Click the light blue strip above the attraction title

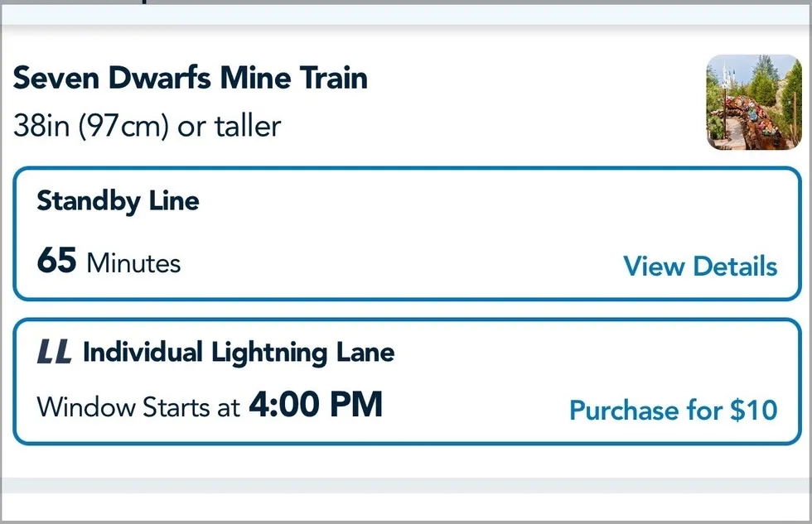(406, 14)
